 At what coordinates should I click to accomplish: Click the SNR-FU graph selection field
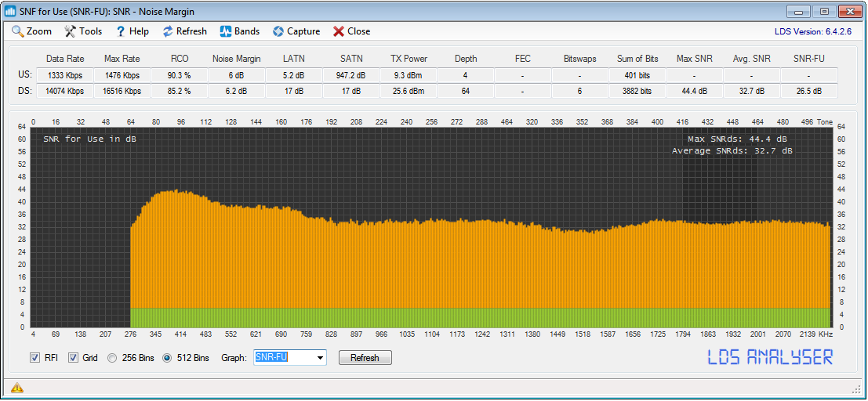coord(282,358)
